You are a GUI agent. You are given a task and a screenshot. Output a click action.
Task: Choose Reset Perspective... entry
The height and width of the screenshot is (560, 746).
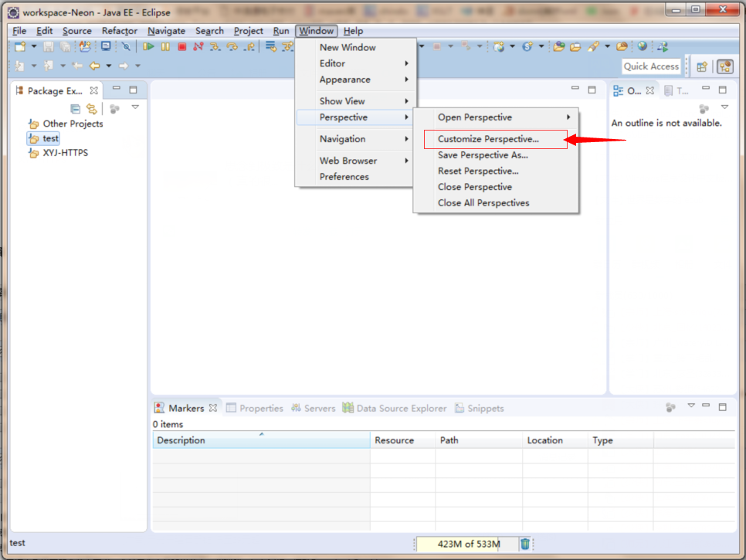tap(496, 171)
